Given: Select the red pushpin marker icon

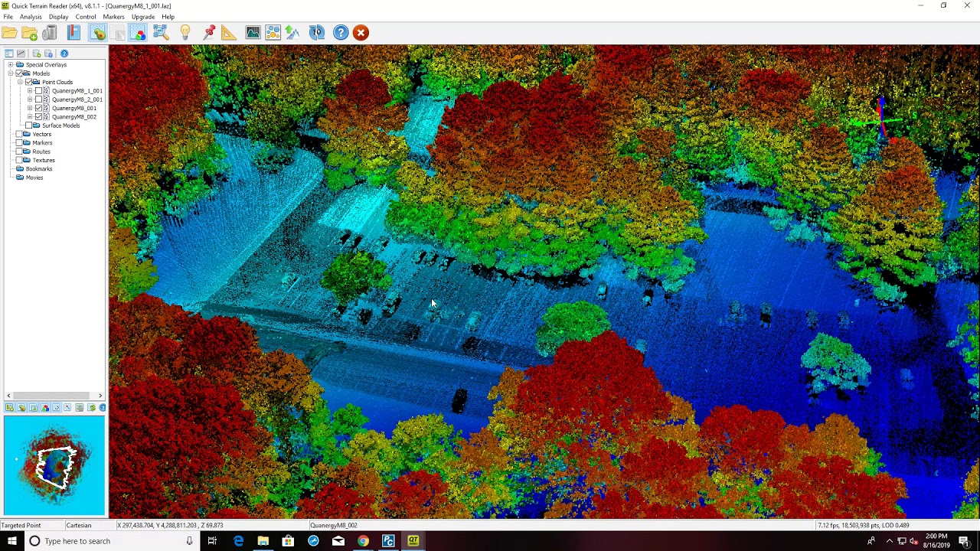Looking at the screenshot, I should (x=208, y=33).
